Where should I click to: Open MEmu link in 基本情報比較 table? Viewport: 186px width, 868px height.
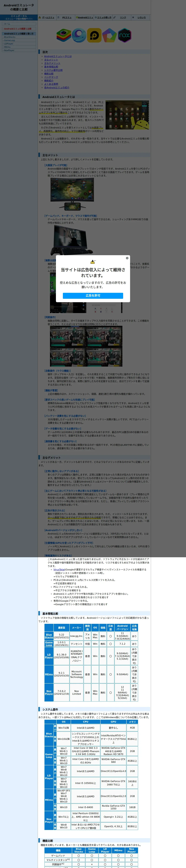point(49,674)
